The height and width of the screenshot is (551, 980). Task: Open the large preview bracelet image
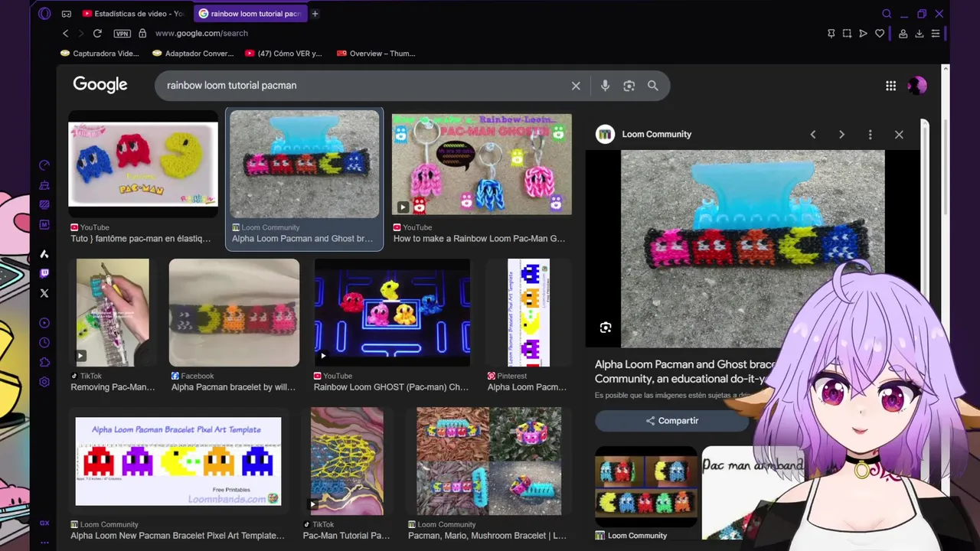point(753,249)
